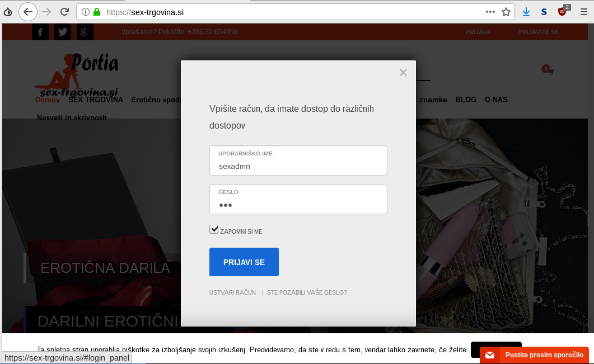Click Prijavite se in top bar
Screen dimensions: 594x364
539,32
